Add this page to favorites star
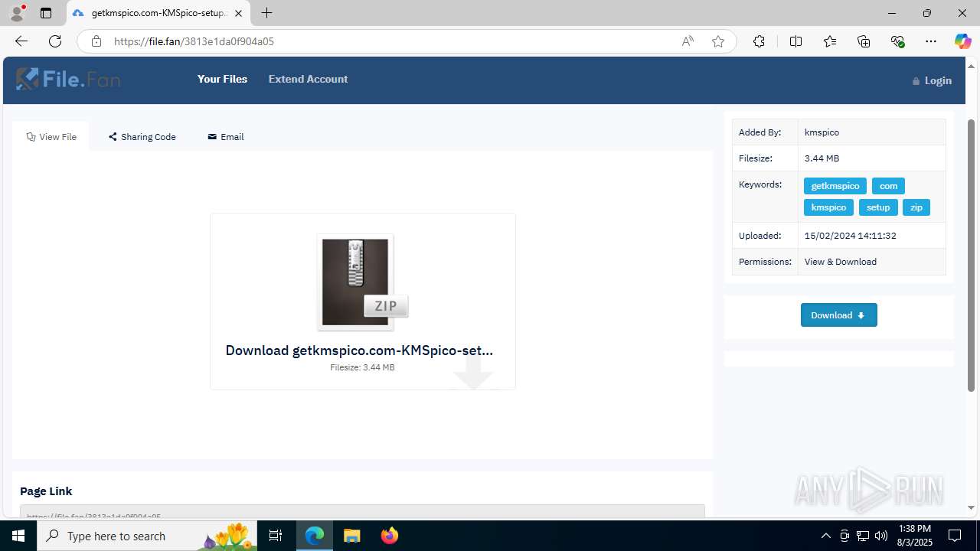 pos(718,41)
